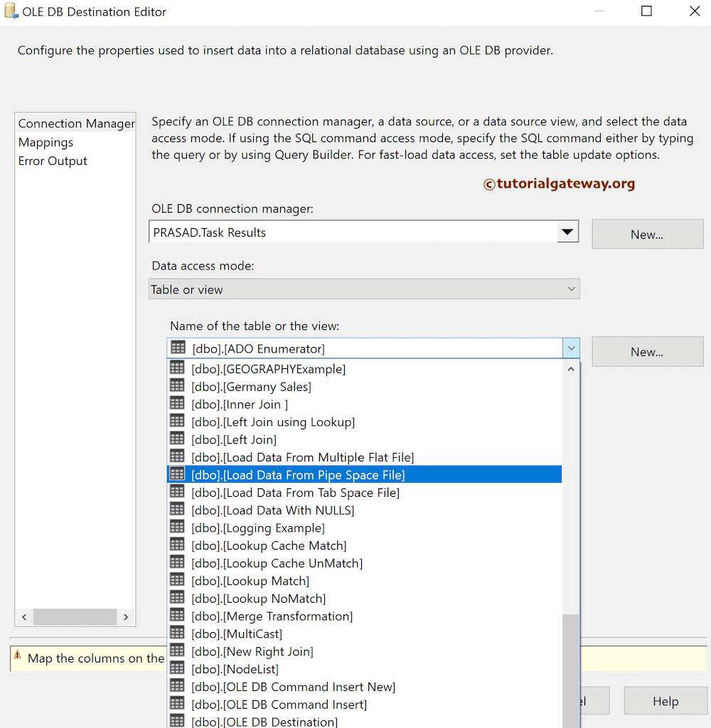Viewport: 711px width, 728px height.
Task: Click the right arrow on the sidebar scrollbar
Action: (126, 616)
